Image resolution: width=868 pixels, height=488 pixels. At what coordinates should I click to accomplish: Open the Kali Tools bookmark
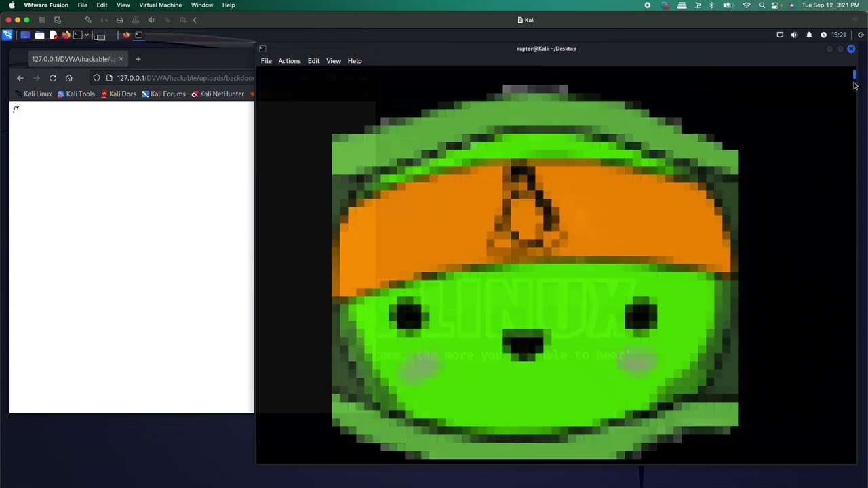pos(76,94)
